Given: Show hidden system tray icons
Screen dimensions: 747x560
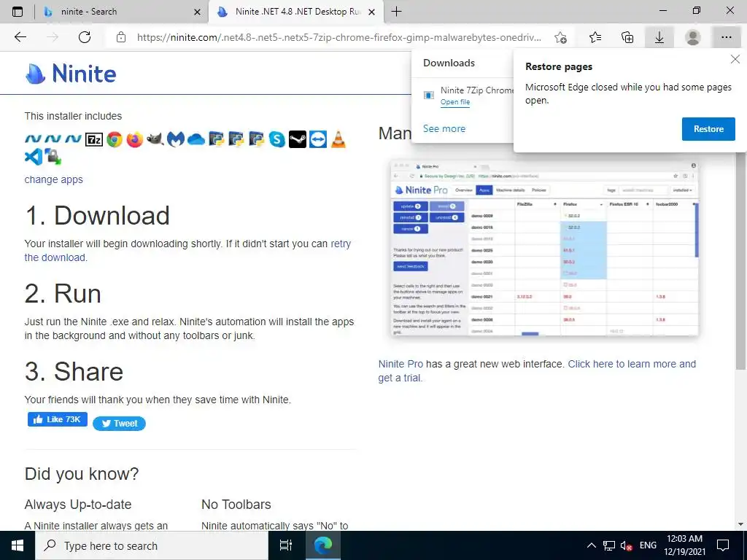Looking at the screenshot, I should (591, 545).
